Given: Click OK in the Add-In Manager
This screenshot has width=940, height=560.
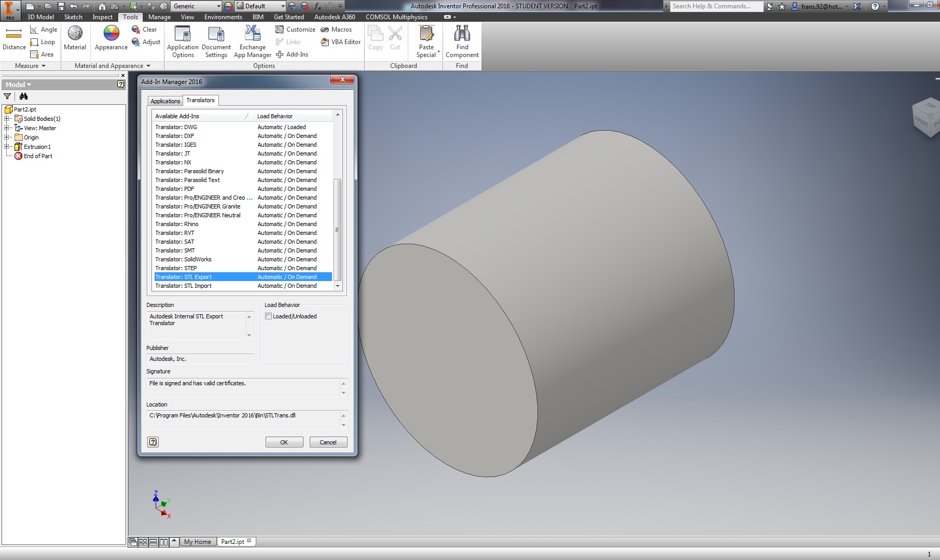Looking at the screenshot, I should point(284,442).
